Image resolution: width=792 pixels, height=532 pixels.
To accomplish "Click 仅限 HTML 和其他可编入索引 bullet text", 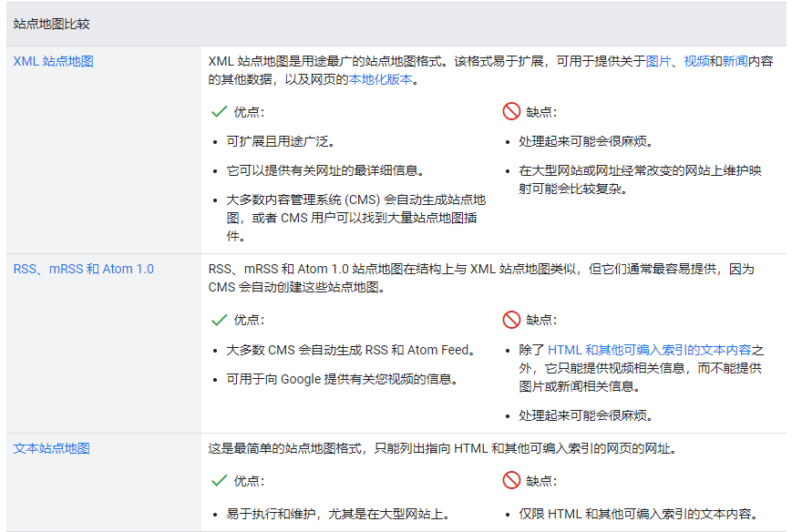I will pyautogui.click(x=638, y=513).
